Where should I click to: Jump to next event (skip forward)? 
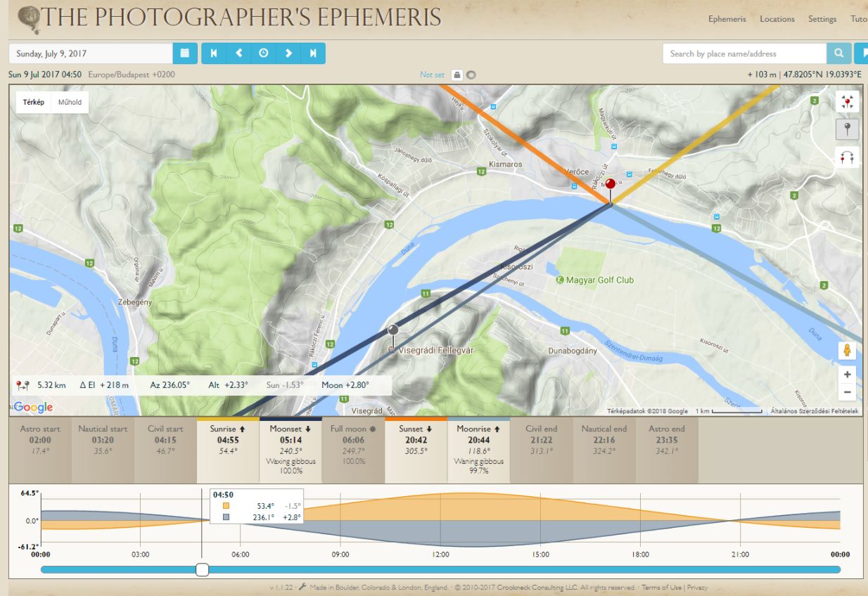pyautogui.click(x=313, y=53)
